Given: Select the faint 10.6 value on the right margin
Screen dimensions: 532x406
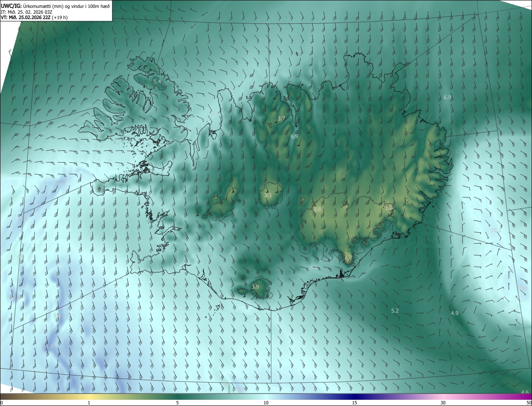Looking at the screenshot, I should tap(522, 288).
